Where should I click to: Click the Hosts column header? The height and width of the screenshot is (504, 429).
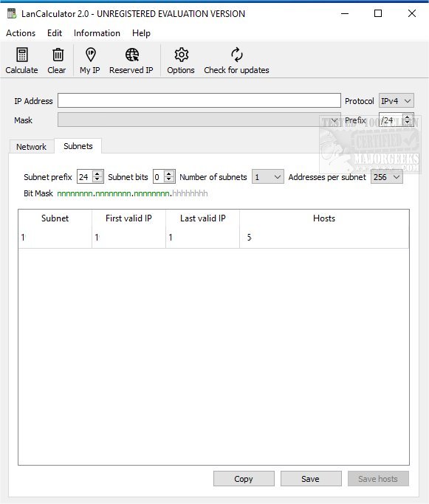tap(324, 218)
